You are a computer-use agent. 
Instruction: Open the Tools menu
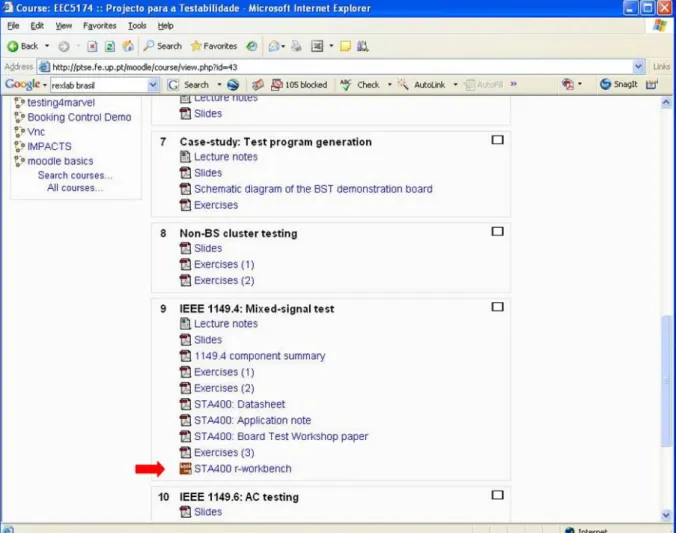(137, 26)
